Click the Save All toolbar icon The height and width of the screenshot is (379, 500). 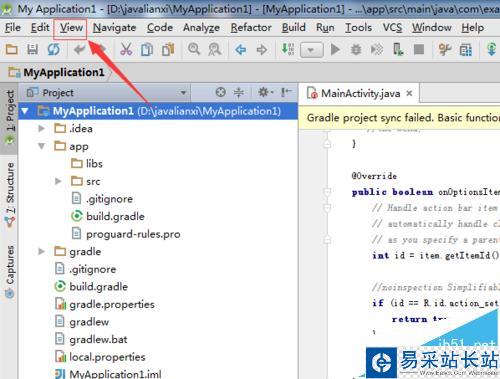[32, 50]
